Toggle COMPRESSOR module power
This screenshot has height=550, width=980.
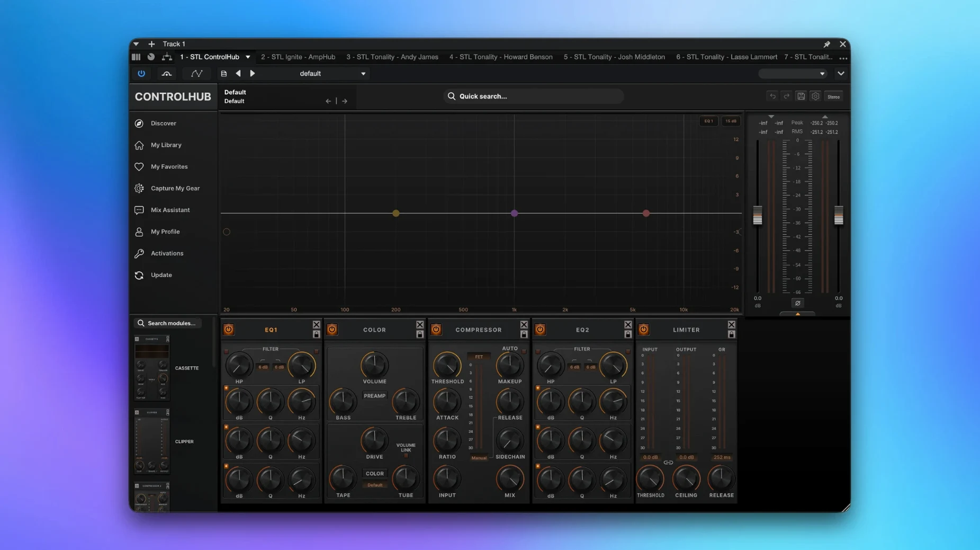pos(436,330)
